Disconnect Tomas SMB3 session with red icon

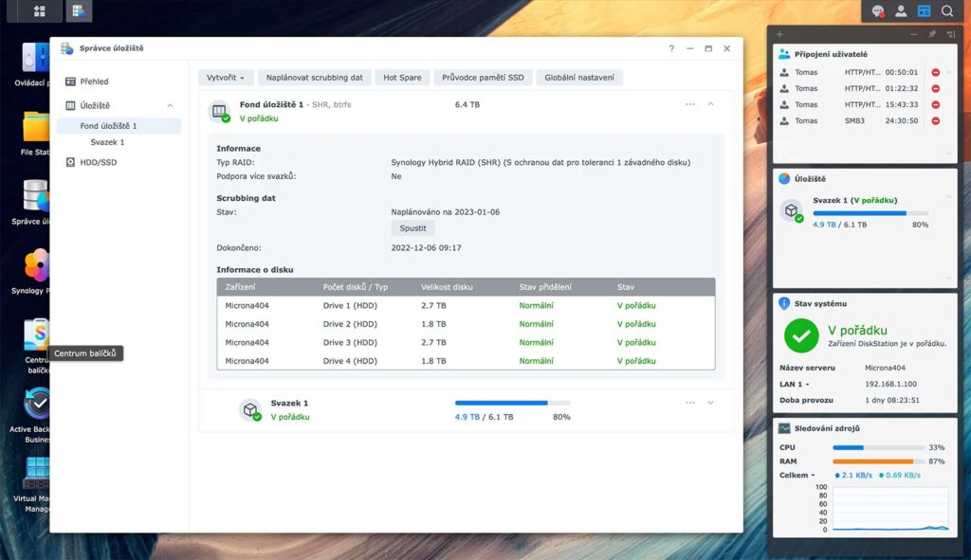pyautogui.click(x=936, y=120)
